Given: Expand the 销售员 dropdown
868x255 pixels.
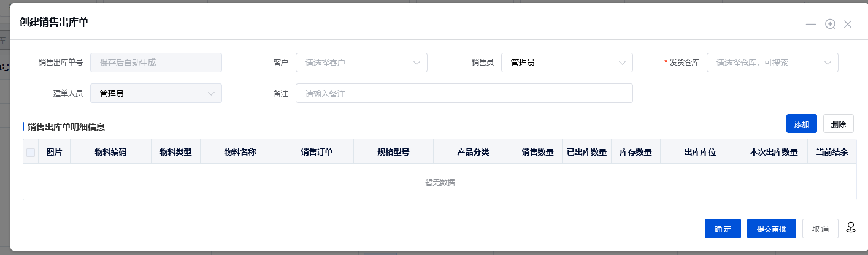Looking at the screenshot, I should [x=566, y=63].
